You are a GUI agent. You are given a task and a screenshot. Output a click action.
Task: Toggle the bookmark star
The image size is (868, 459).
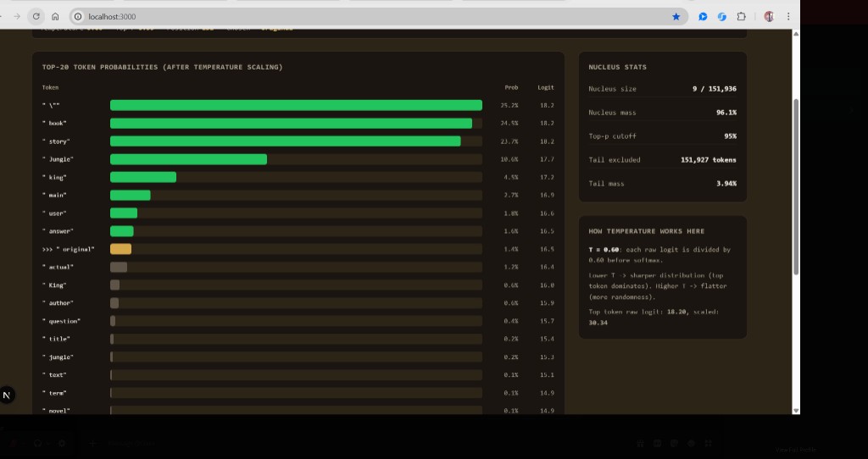point(676,17)
